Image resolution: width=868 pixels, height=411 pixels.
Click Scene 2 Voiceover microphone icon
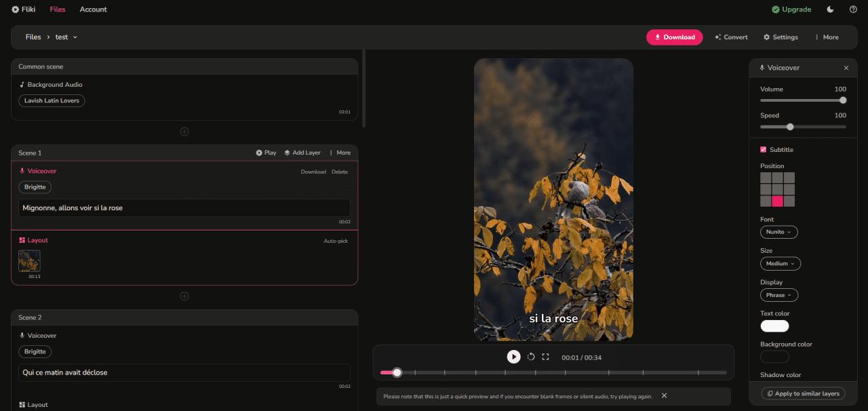[22, 336]
